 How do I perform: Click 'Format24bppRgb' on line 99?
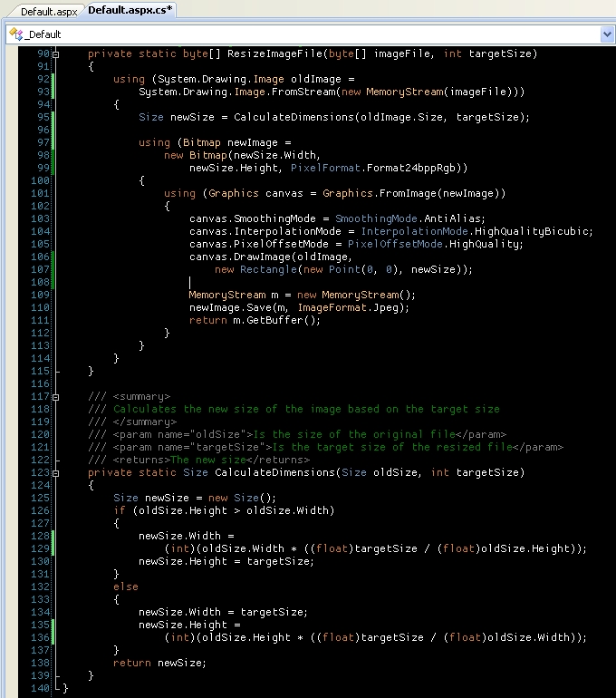click(411, 168)
